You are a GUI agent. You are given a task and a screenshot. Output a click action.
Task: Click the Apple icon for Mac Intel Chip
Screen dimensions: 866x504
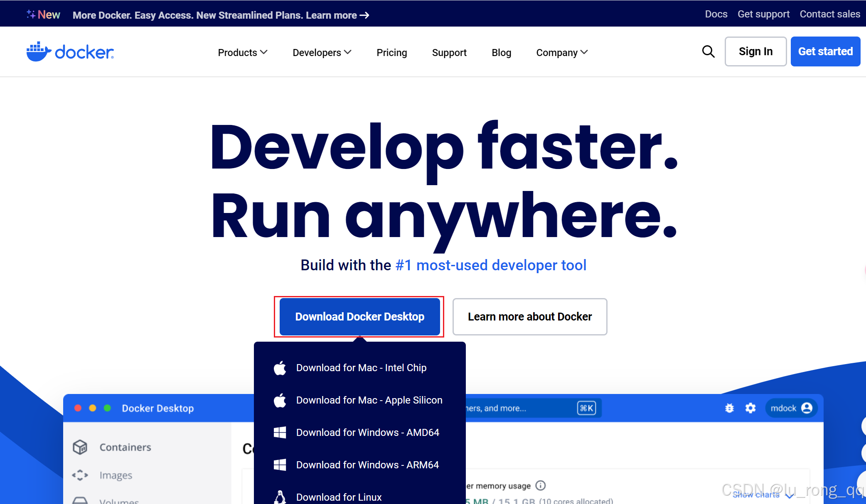[x=280, y=368]
